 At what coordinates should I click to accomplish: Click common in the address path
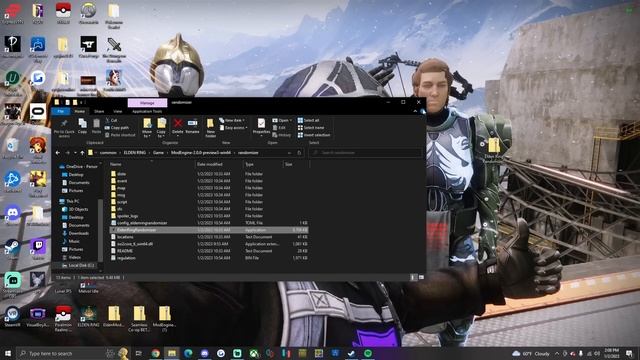(108, 153)
